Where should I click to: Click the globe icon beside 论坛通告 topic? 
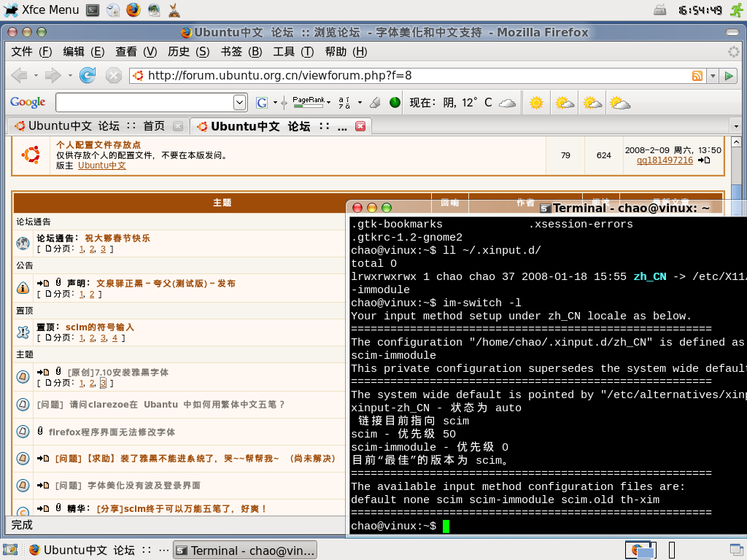point(23,244)
